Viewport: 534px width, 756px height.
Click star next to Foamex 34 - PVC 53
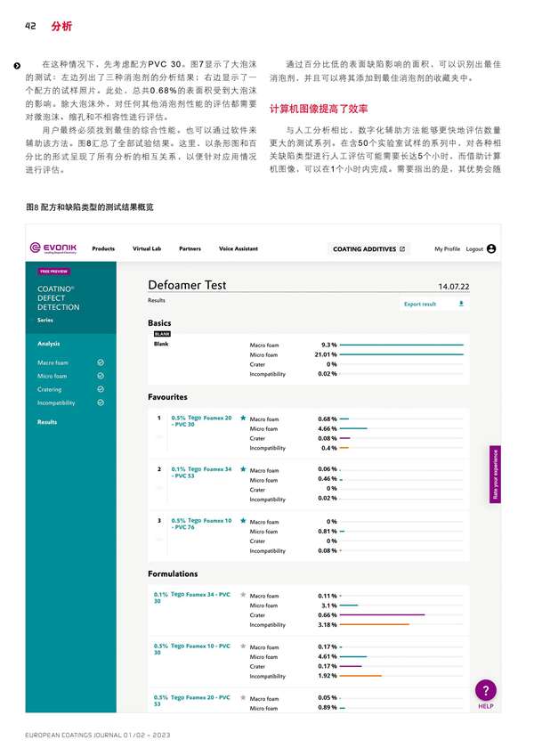tap(243, 469)
